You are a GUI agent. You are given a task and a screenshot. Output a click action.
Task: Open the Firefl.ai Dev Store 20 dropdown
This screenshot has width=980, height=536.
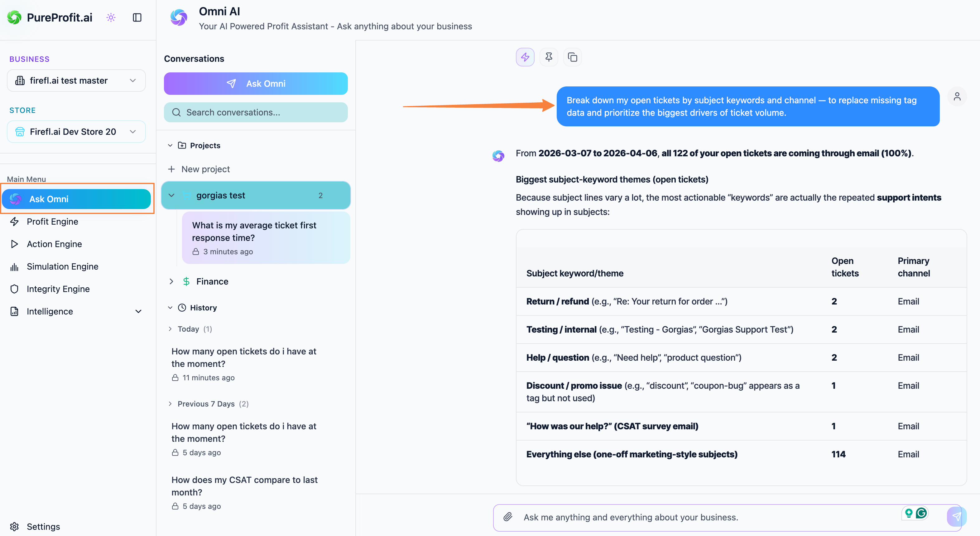click(x=76, y=132)
